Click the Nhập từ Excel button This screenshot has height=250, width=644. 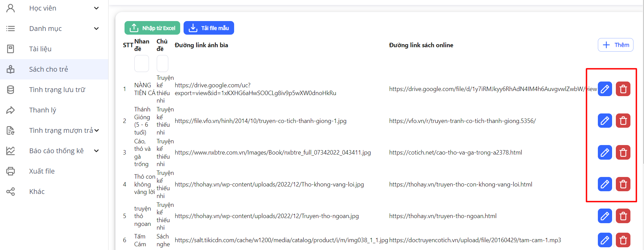[x=152, y=28]
